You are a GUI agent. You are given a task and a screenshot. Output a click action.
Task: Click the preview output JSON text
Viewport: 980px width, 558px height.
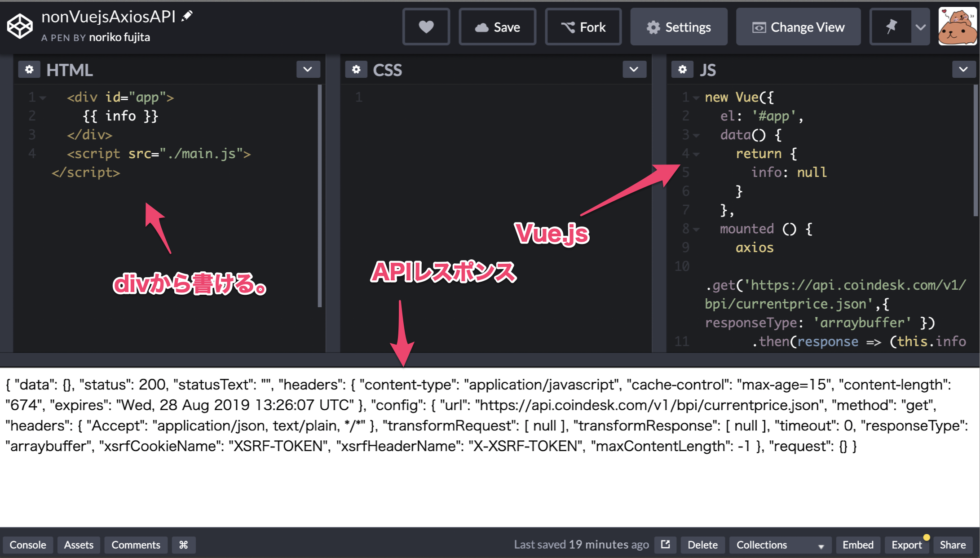487,415
